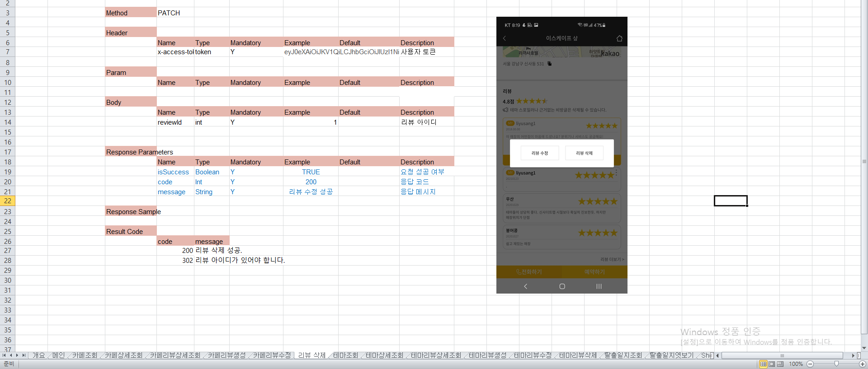
Task: Click the Boolean type cell
Action: (x=212, y=172)
